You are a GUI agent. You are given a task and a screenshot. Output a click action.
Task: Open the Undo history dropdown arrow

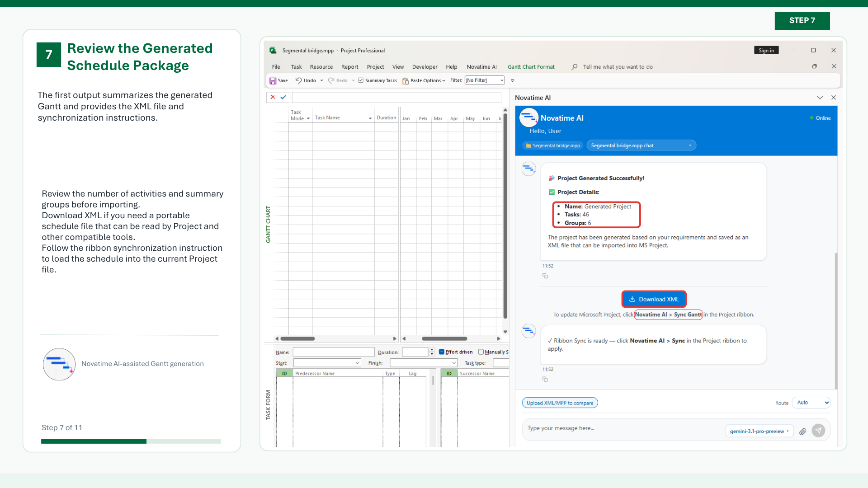pos(321,80)
